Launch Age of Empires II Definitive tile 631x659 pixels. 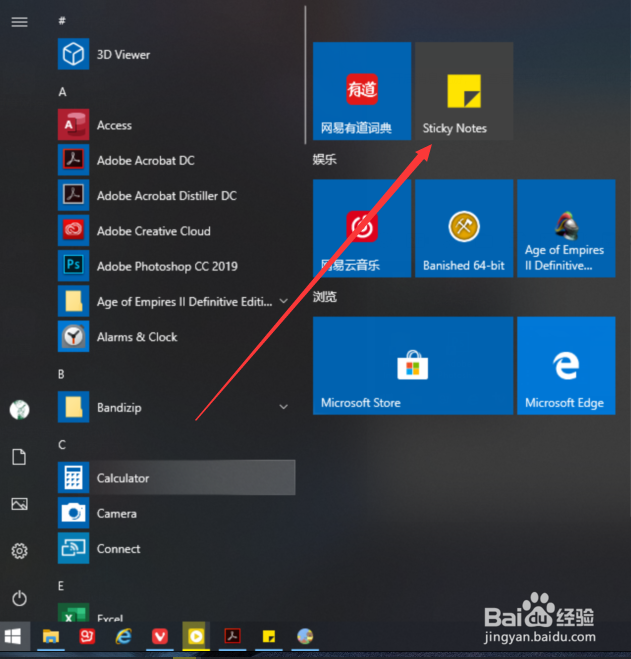[566, 228]
